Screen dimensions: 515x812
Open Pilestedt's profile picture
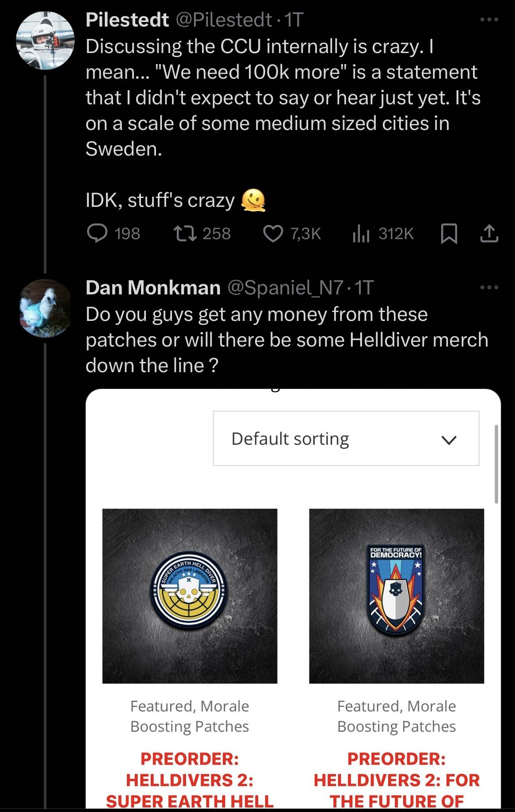tap(45, 41)
